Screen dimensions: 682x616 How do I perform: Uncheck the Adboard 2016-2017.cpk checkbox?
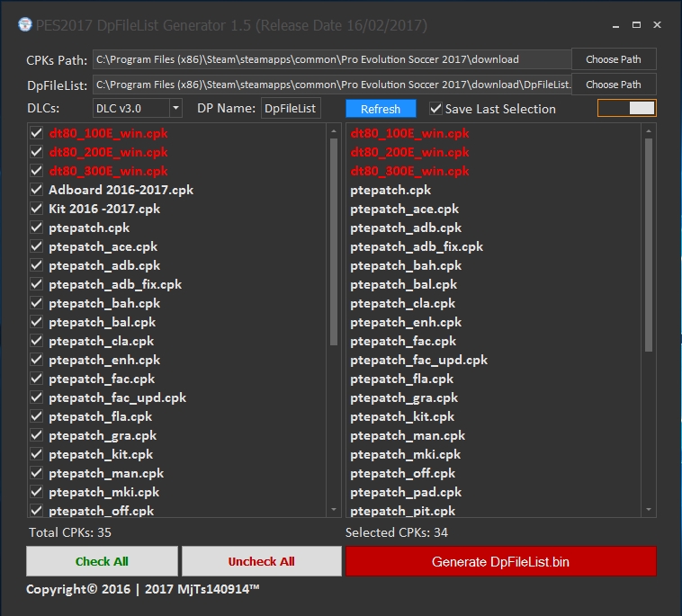point(37,190)
